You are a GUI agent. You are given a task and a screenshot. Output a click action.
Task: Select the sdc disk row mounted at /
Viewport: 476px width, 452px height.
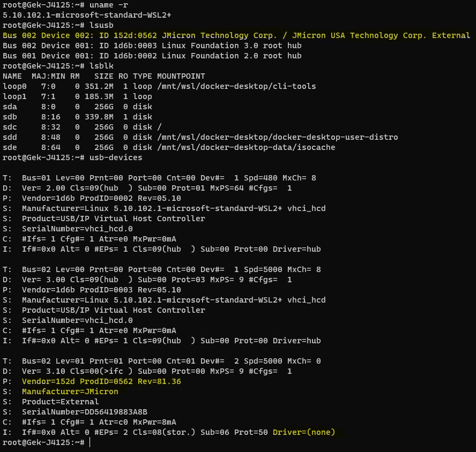click(80, 127)
